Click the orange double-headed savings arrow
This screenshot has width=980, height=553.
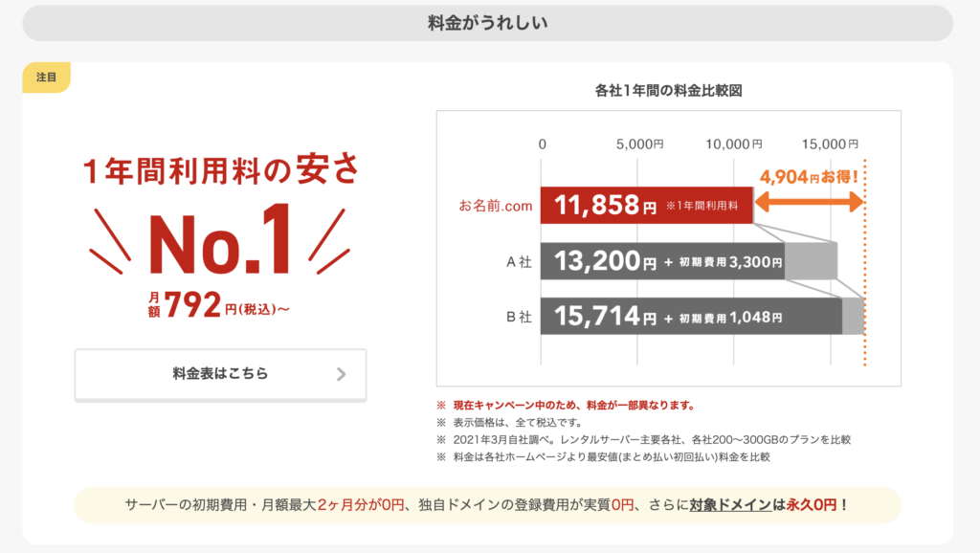(x=809, y=202)
